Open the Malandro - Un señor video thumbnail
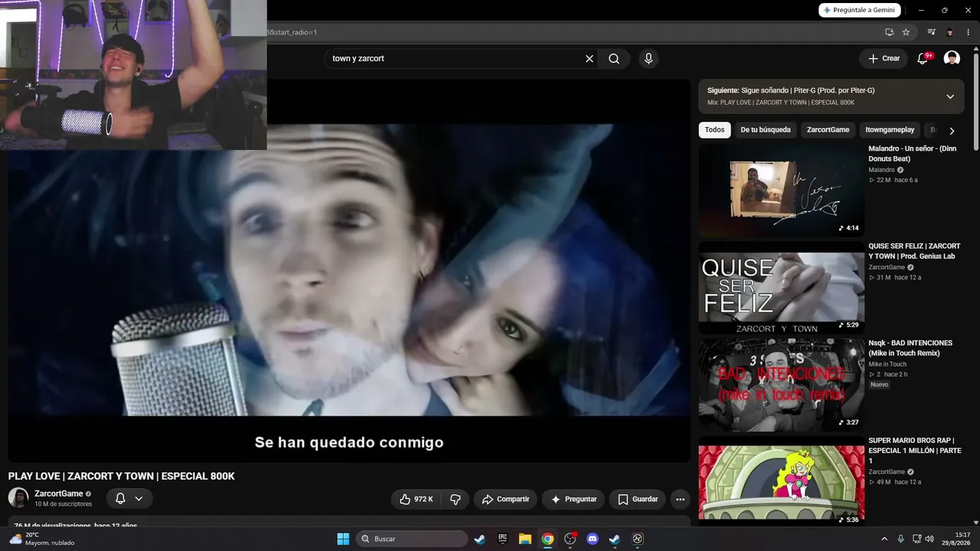The width and height of the screenshot is (980, 551). pyautogui.click(x=781, y=190)
